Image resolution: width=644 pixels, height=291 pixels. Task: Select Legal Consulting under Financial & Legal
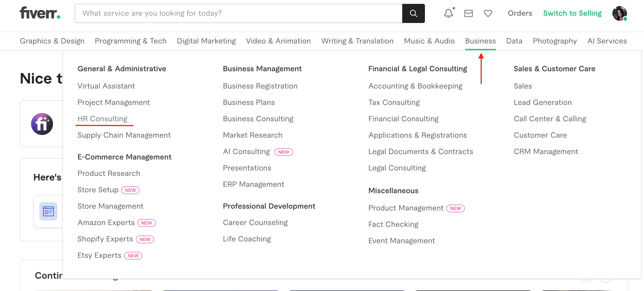(x=397, y=168)
